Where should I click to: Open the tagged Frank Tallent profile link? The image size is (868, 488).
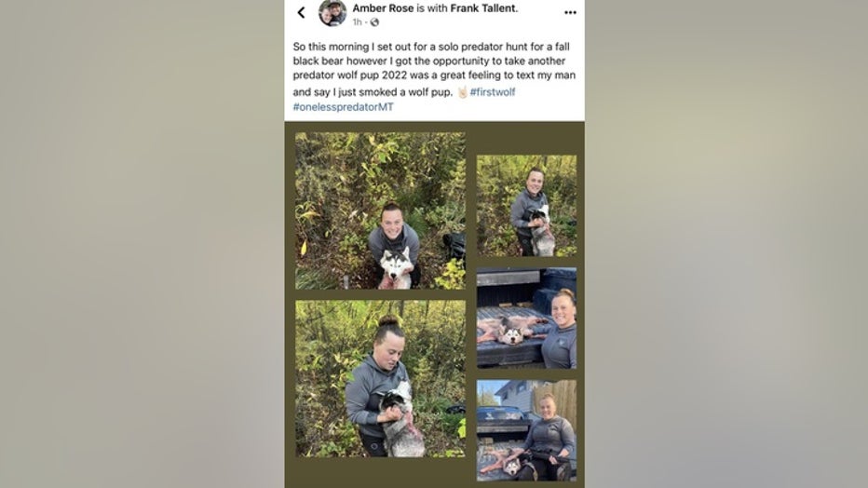click(x=482, y=7)
